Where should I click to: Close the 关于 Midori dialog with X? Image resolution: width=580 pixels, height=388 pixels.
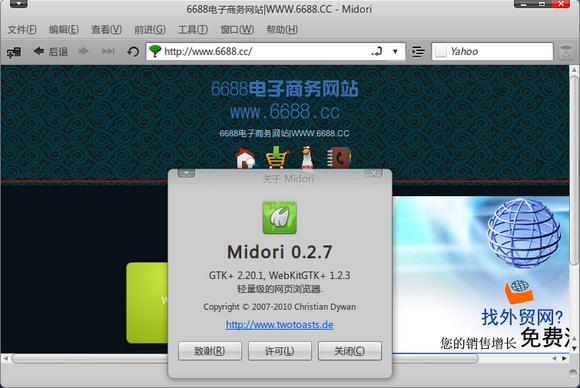[373, 173]
